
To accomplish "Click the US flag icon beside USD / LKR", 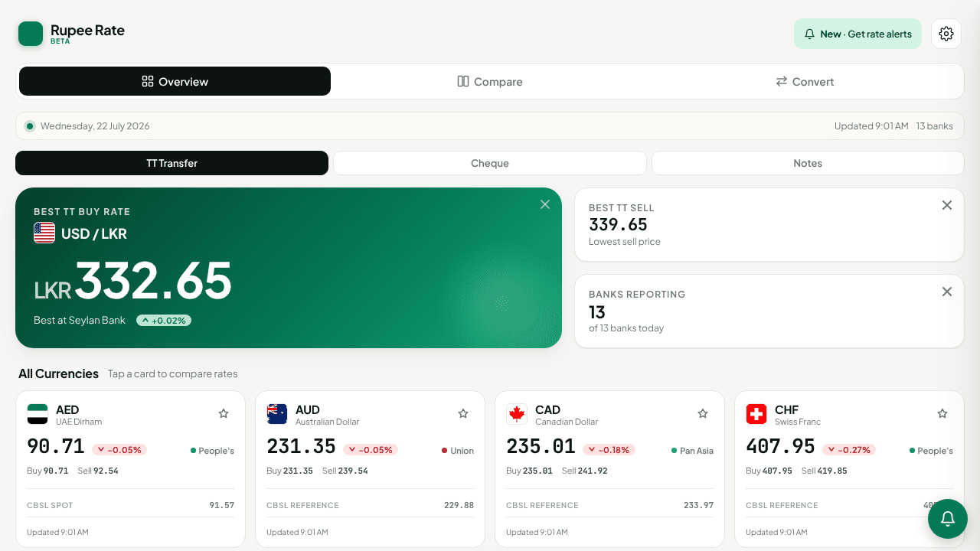I will pos(44,233).
